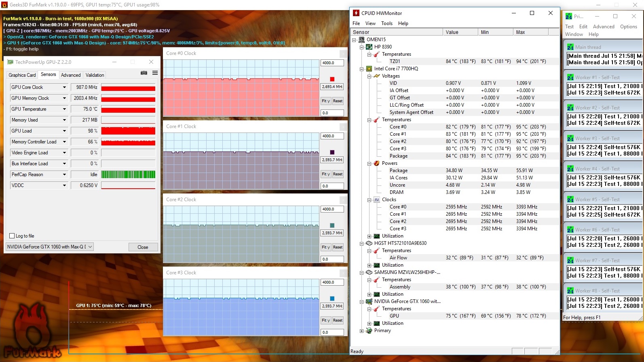Click the thermometer icon under HP 8390
Screen dimensions: 644x362
coord(377,54)
